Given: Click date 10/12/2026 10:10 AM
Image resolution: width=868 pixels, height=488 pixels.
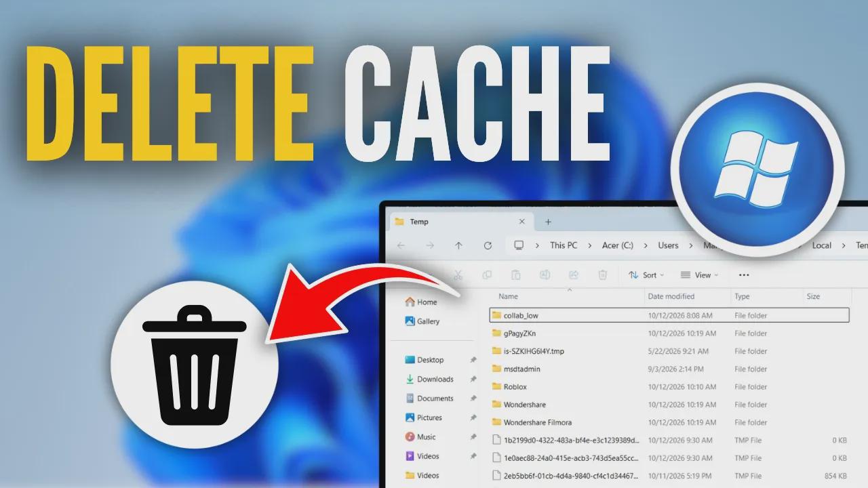Looking at the screenshot, I should point(682,387).
